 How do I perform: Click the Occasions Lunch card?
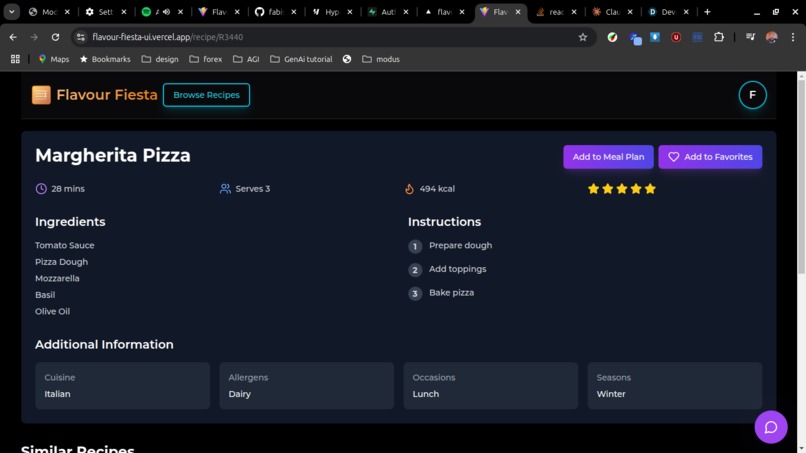pos(490,386)
